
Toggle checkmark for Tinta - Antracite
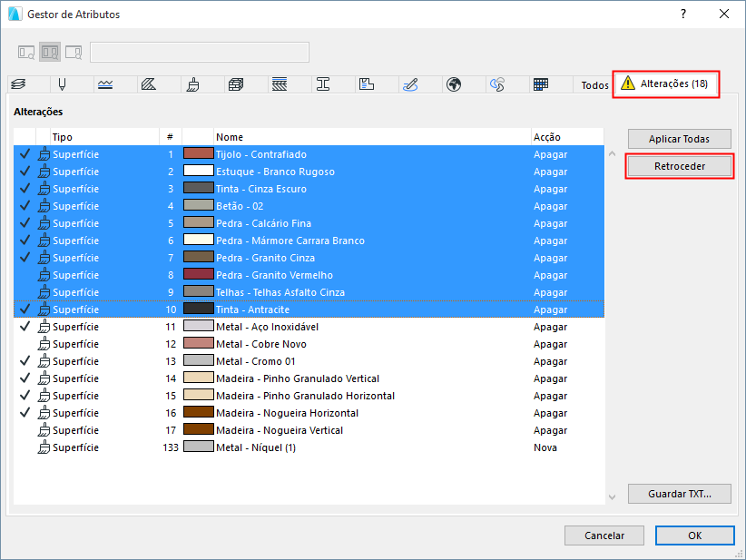(x=25, y=309)
